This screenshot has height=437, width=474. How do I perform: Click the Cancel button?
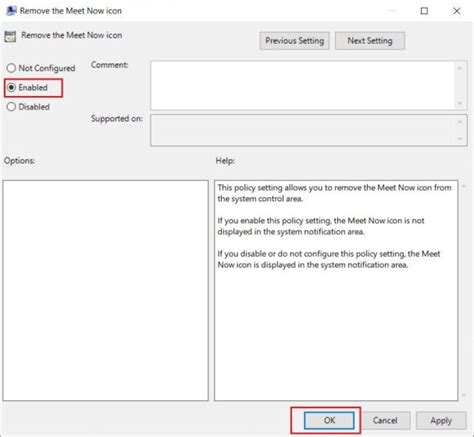(x=385, y=420)
